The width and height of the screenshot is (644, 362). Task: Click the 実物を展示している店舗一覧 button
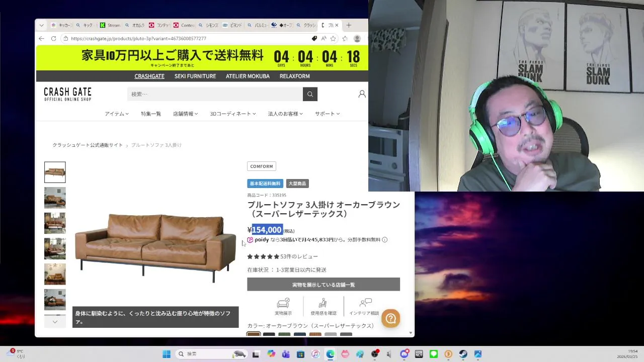(324, 285)
